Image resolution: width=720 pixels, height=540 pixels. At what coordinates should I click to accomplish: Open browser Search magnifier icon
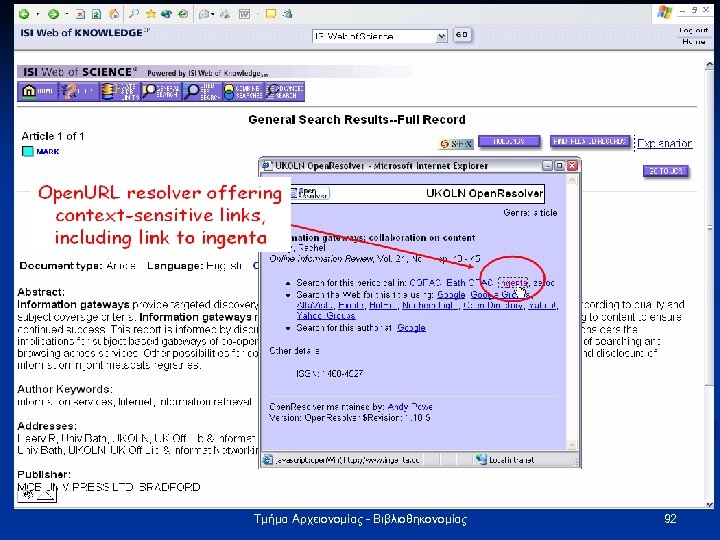pyautogui.click(x=134, y=14)
